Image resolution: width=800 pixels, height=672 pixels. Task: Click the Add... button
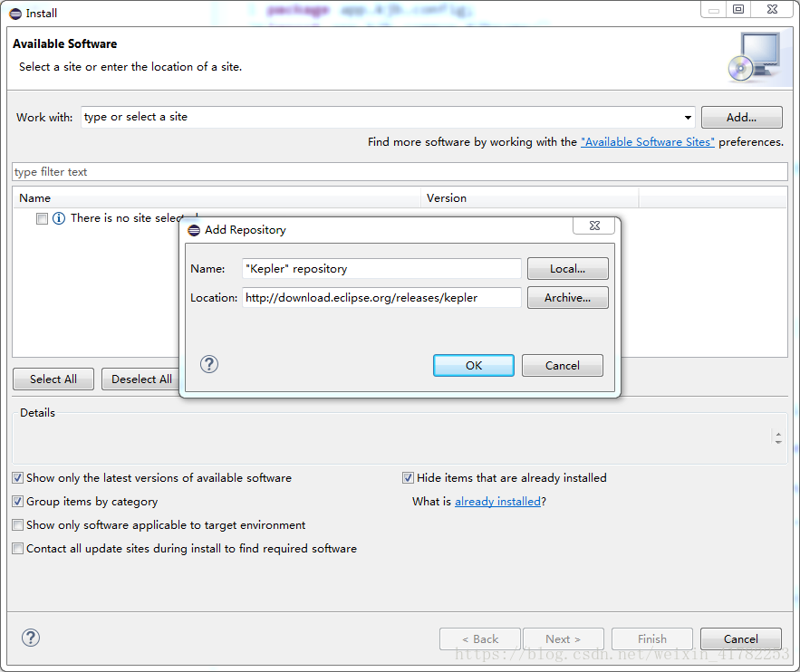742,117
